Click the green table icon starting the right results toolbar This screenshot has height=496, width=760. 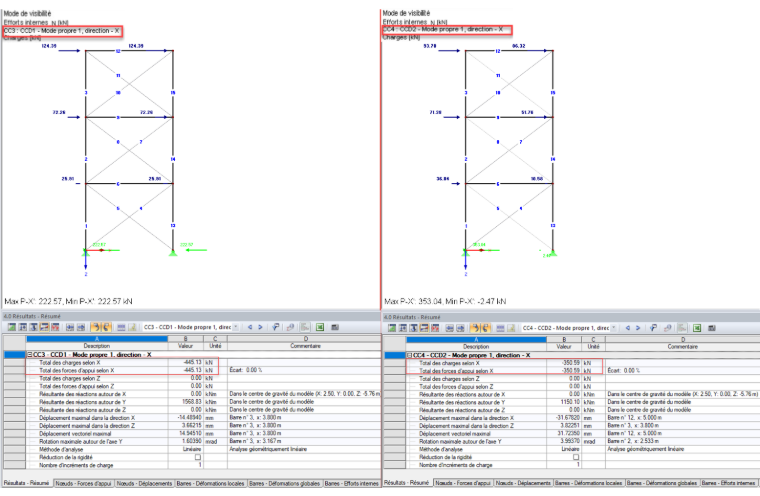tap(392, 328)
